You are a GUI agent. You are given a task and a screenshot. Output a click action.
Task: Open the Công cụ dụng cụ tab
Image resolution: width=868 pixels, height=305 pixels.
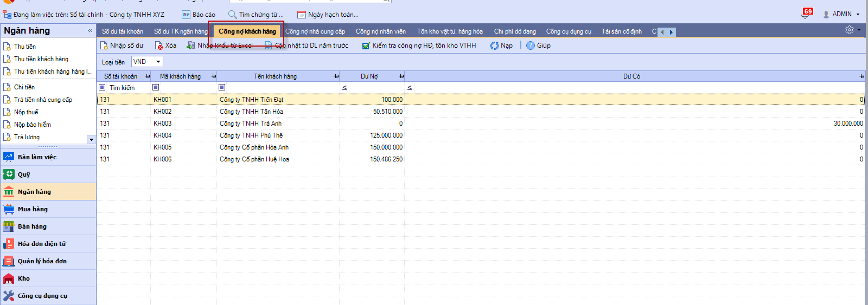[x=569, y=31]
